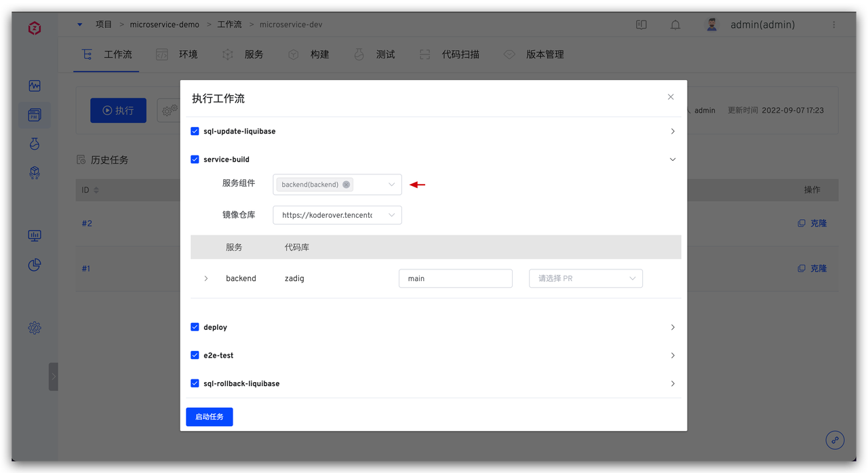Screen dimensions: 868x473
Task: Switch to the 构建 tab
Action: (x=309, y=54)
